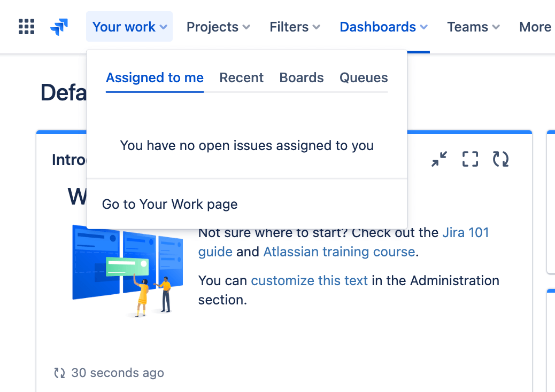Expand the Projects dropdown
This screenshot has height=392, width=555.
(x=213, y=27)
